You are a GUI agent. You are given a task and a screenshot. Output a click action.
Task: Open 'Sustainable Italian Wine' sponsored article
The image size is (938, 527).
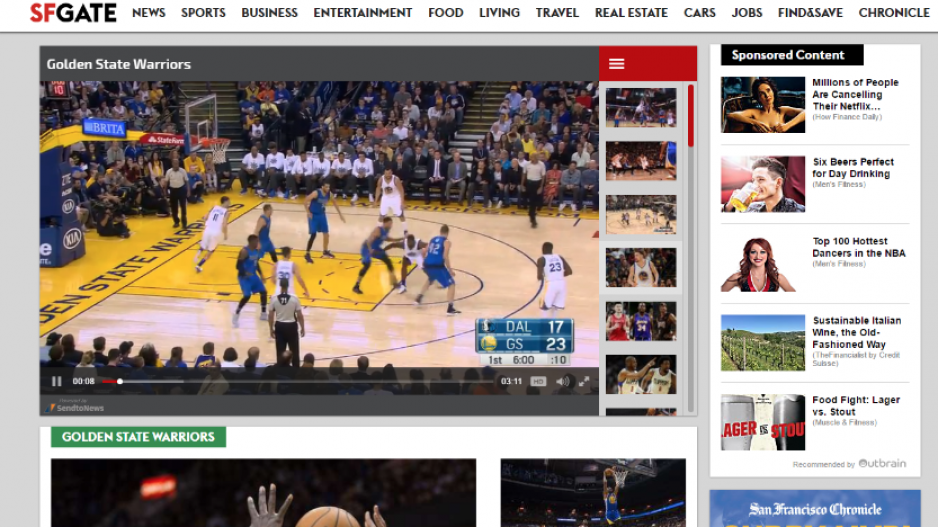[x=857, y=333]
